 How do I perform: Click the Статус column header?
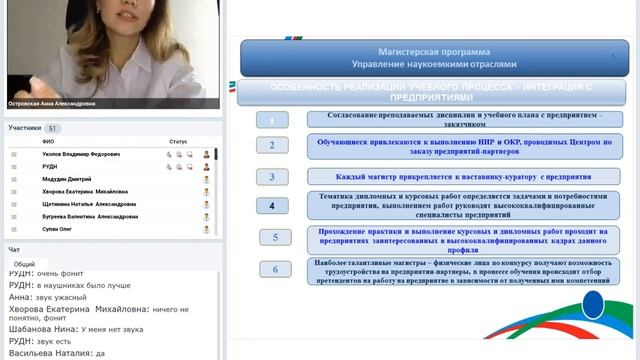(x=178, y=142)
